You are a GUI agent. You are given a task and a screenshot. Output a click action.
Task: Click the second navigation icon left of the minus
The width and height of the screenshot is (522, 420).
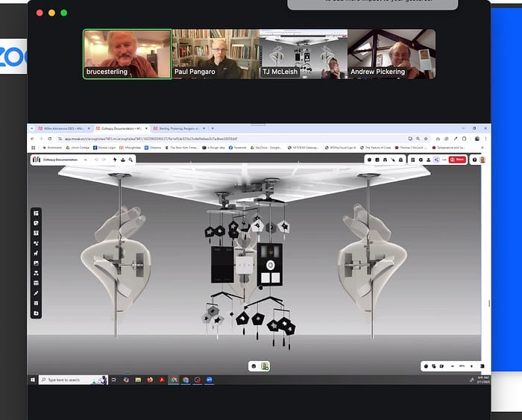click(x=434, y=366)
